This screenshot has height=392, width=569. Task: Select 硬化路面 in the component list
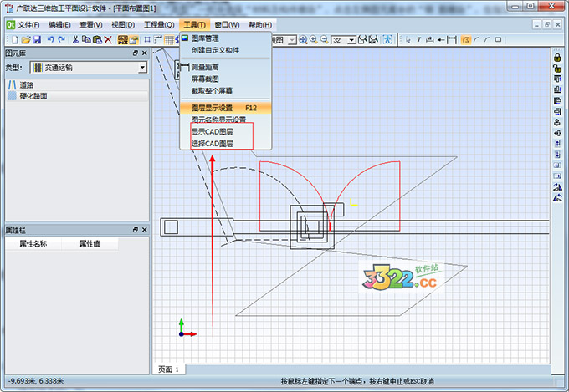[33, 96]
